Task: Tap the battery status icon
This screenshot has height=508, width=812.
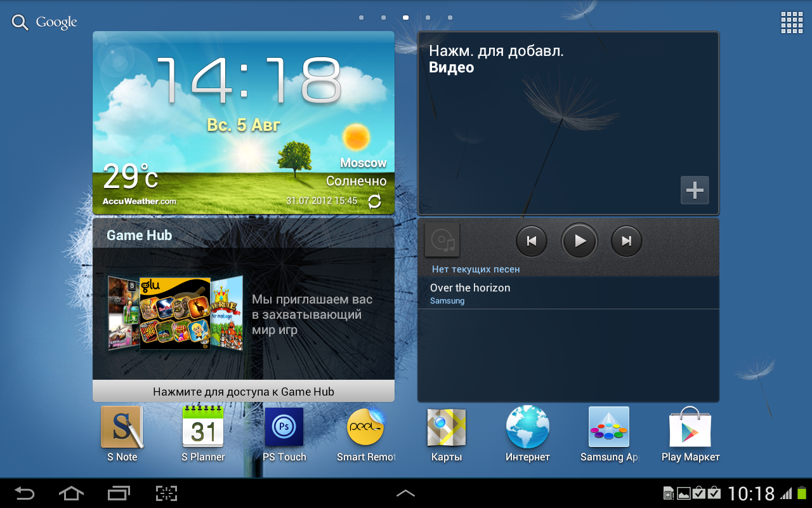Action: coord(801,493)
